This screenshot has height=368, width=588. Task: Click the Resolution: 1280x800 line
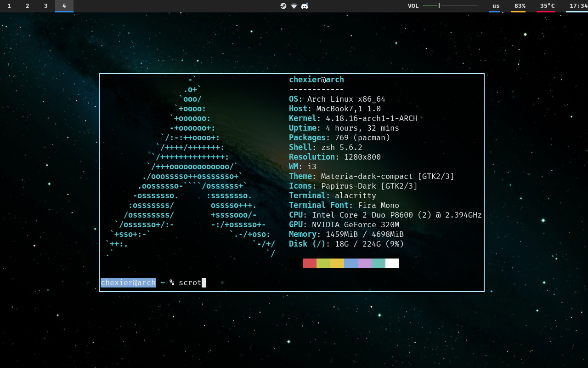tap(335, 157)
